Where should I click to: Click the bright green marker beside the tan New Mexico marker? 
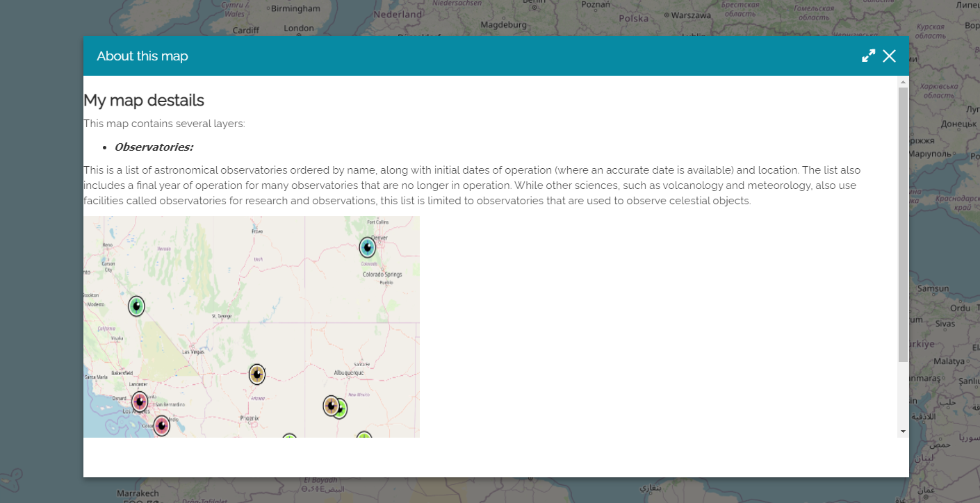pos(341,410)
